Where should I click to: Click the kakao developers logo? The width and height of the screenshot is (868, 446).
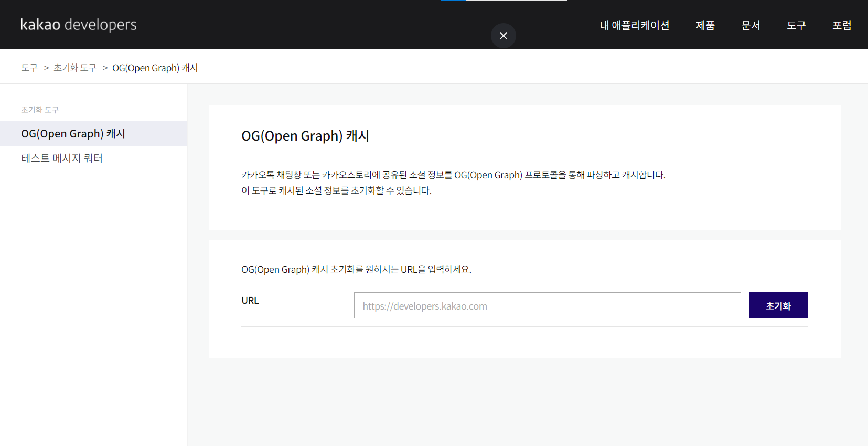coord(78,25)
